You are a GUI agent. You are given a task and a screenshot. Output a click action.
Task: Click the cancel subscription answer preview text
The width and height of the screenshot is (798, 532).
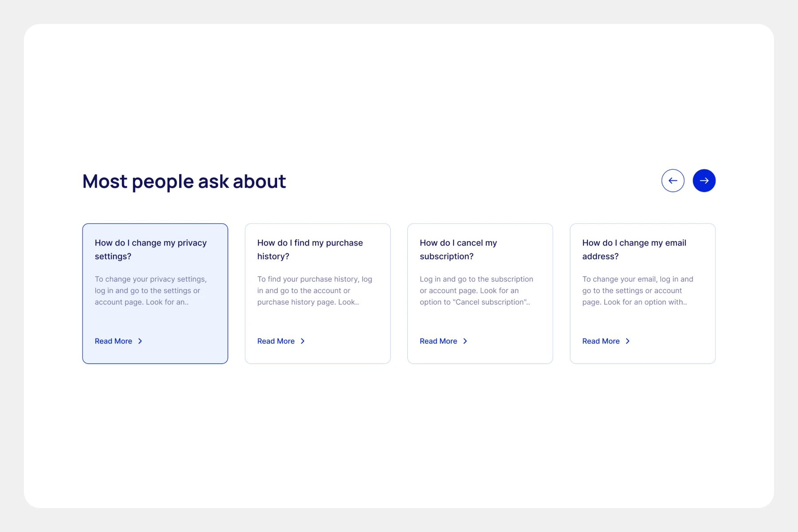pyautogui.click(x=476, y=290)
